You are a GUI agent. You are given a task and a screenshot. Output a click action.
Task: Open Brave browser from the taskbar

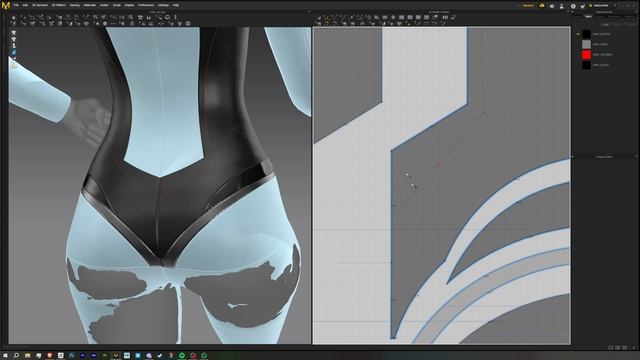click(50, 356)
